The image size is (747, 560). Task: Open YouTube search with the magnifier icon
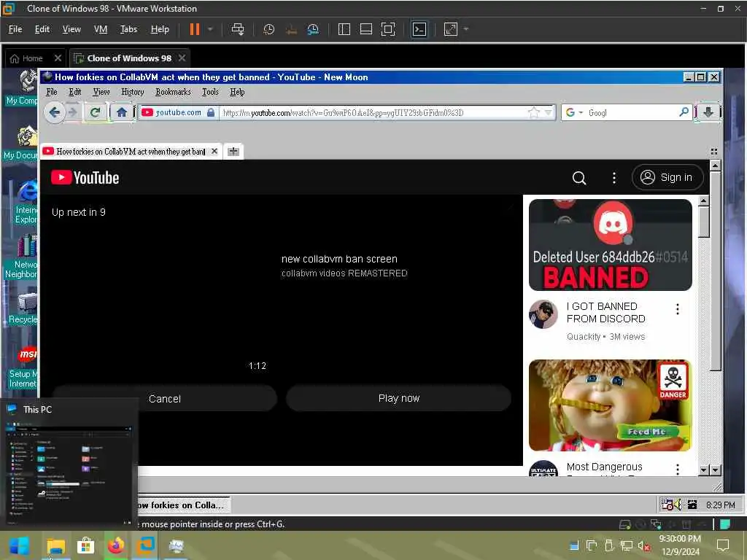pos(578,178)
